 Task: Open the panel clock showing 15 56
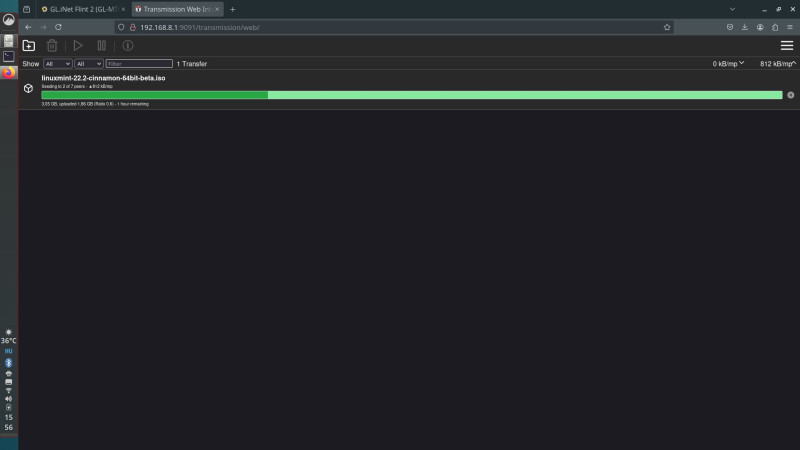(9, 422)
